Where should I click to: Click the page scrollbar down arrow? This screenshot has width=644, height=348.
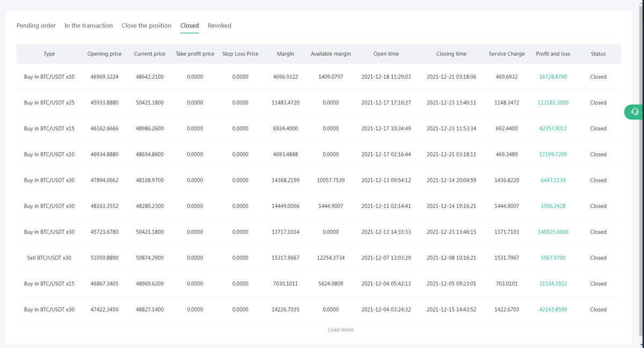tap(641, 345)
